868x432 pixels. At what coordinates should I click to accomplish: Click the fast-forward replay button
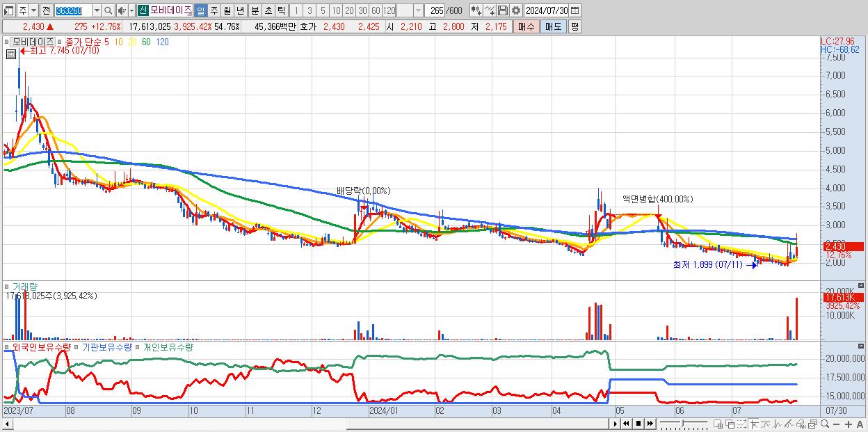click(650, 424)
